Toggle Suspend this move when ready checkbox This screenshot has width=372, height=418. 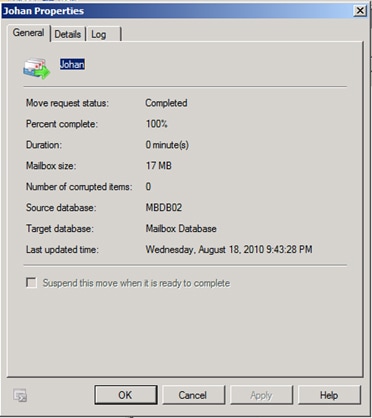point(32,283)
